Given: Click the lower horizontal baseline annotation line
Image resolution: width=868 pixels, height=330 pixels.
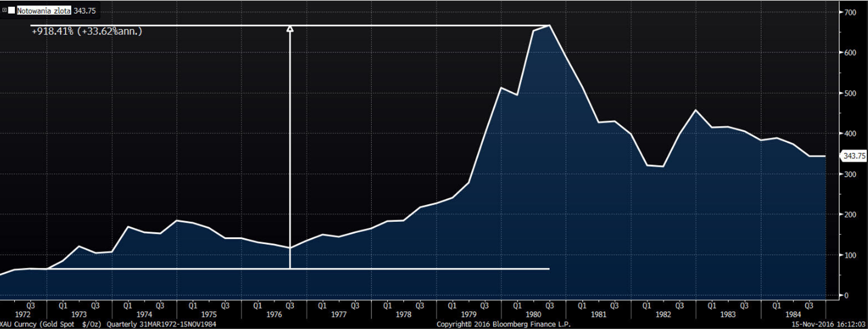Looking at the screenshot, I should (x=298, y=269).
